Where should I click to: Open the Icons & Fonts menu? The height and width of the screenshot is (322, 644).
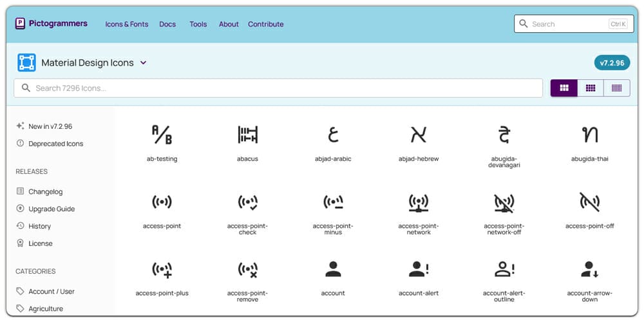(126, 24)
